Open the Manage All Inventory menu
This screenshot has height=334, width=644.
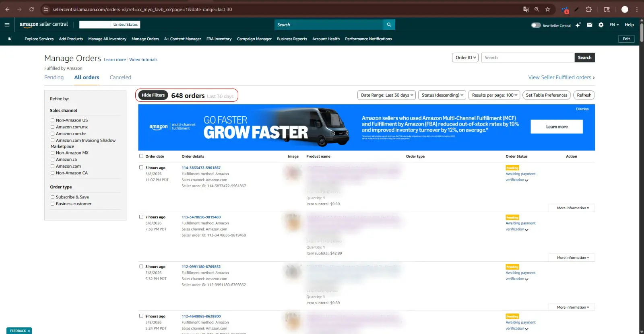pyautogui.click(x=107, y=39)
